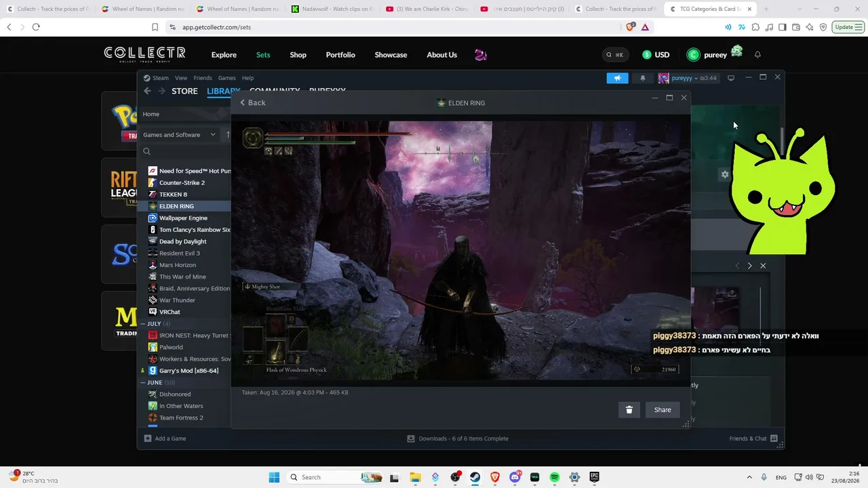The width and height of the screenshot is (868, 488).
Task: Open the Windows Start menu
Action: coord(274,477)
